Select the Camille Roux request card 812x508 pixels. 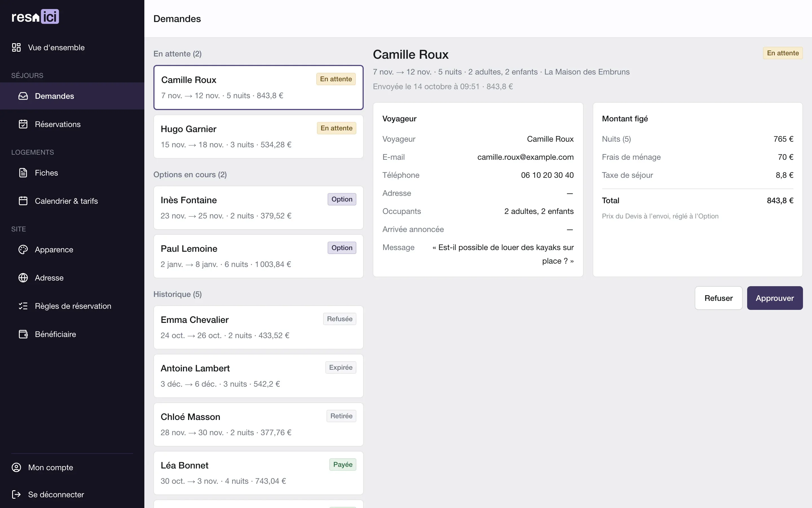[x=258, y=87]
